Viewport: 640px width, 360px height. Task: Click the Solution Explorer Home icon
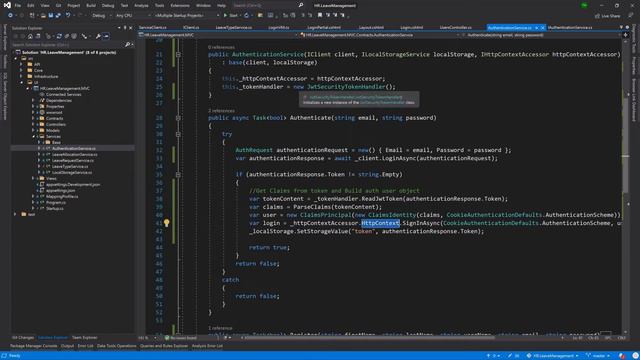30,36
